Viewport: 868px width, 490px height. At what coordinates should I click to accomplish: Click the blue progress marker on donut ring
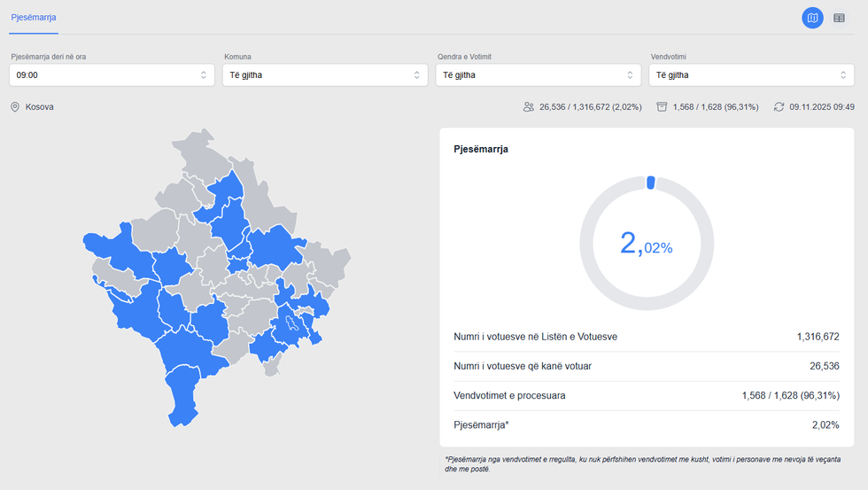650,183
